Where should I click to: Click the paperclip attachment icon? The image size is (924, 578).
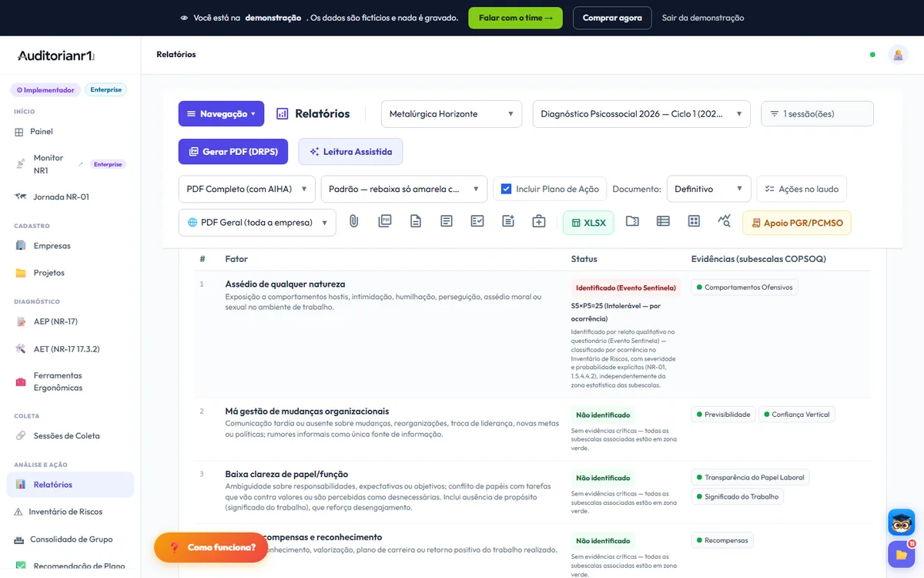354,222
